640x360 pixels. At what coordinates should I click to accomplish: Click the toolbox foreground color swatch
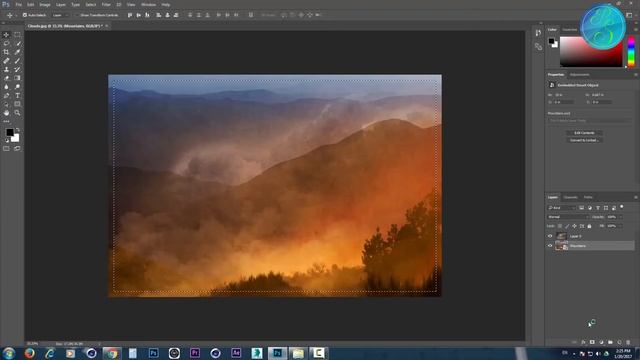tap(9, 132)
